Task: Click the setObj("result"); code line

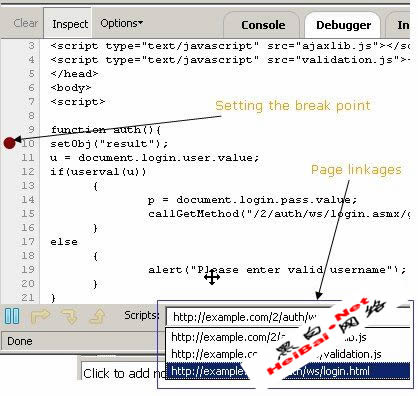Action: [x=109, y=144]
